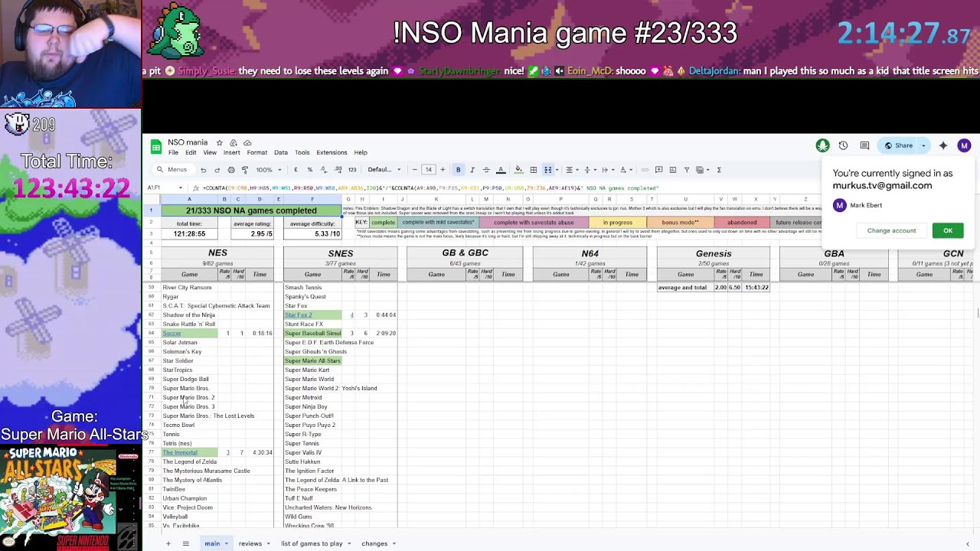This screenshot has height=551, width=980.
Task: Switch to the changes sheet tab
Action: (374, 543)
